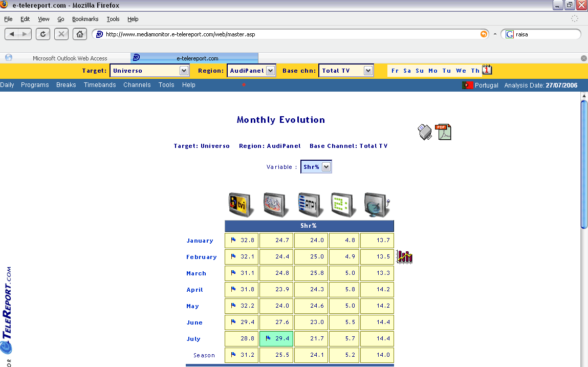Open the Programs navigation item
The image size is (588, 367).
[x=35, y=85]
